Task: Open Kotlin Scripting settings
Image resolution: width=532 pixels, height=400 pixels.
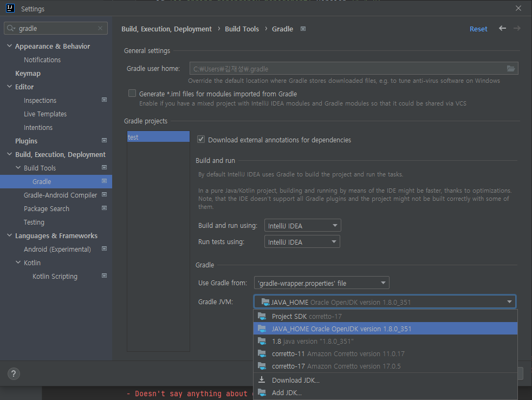Action: pos(55,276)
